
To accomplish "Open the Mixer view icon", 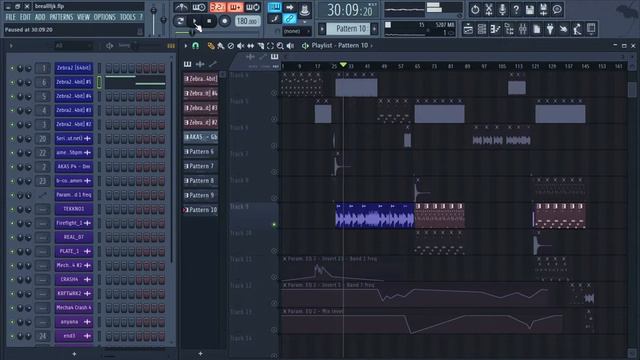I will click(x=523, y=29).
